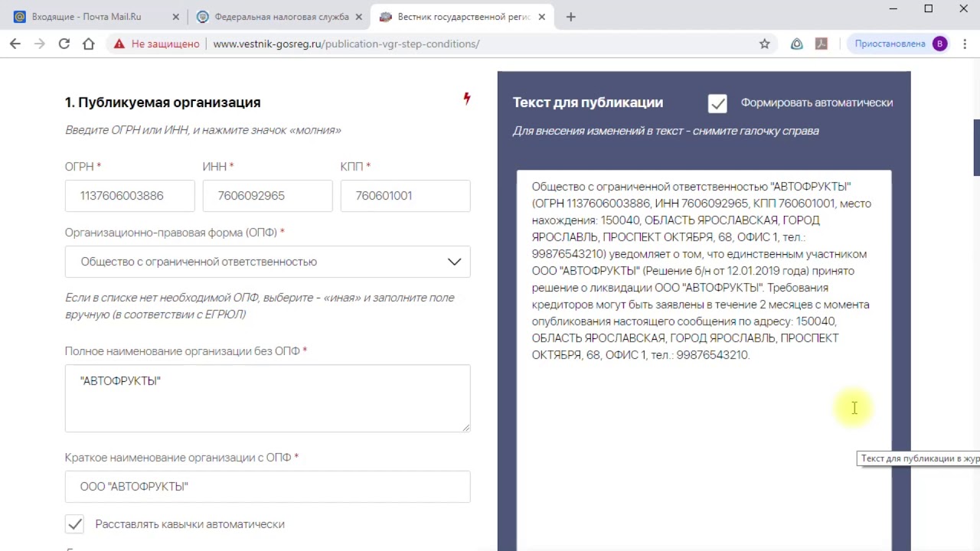980x551 pixels.
Task: Close the Федеральная налоговая служба tab
Action: [358, 17]
